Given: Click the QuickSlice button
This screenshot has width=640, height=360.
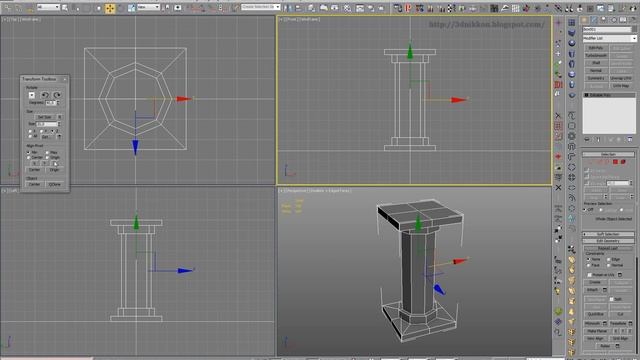Looking at the screenshot, I should coord(596,314).
